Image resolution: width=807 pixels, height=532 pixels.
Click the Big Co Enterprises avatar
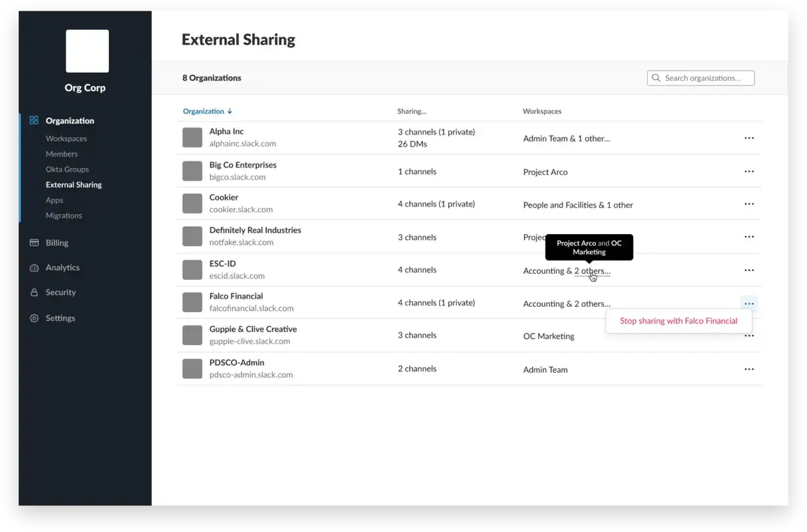(192, 171)
